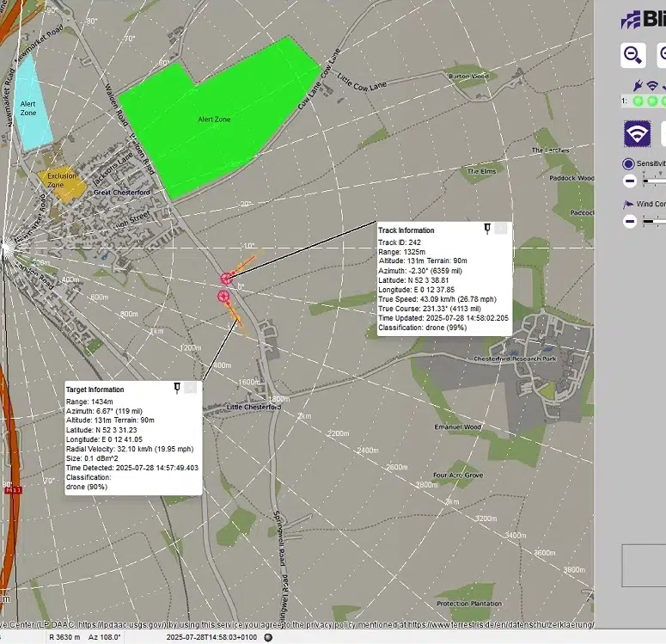This screenshot has width=666, height=644.
Task: Click the second green status indicator
Action: pyautogui.click(x=652, y=101)
